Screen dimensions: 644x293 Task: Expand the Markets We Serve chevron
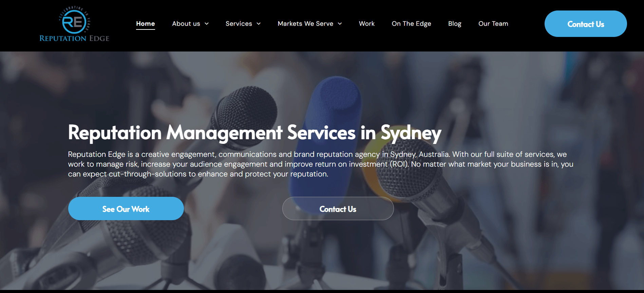coord(340,24)
